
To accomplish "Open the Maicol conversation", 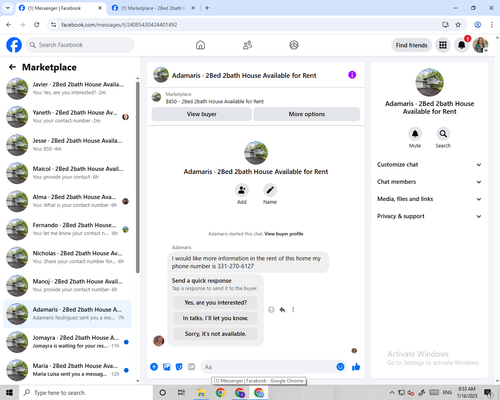I will (x=67, y=173).
